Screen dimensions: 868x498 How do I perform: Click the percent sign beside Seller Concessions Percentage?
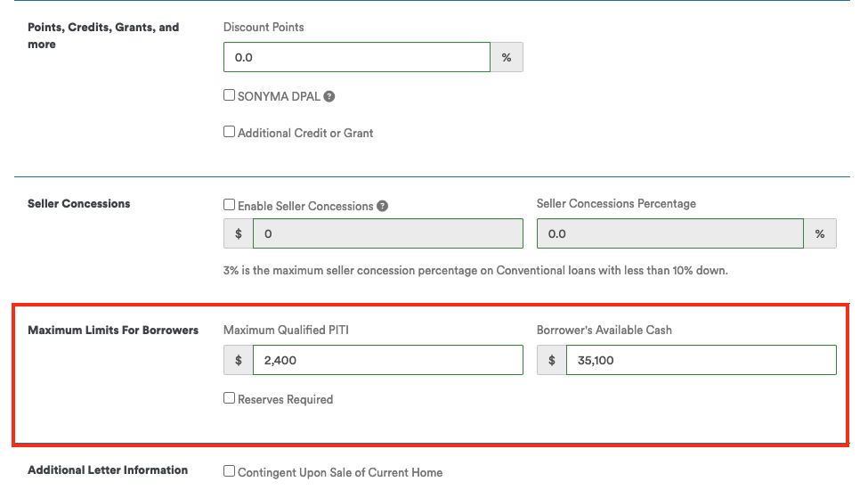820,233
